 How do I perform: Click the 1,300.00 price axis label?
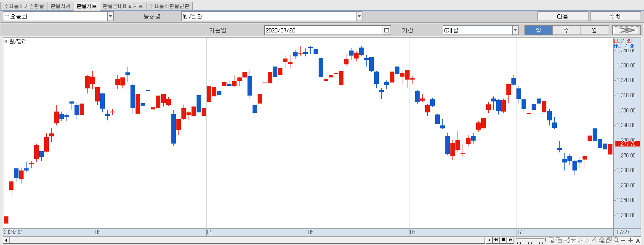[626, 110]
